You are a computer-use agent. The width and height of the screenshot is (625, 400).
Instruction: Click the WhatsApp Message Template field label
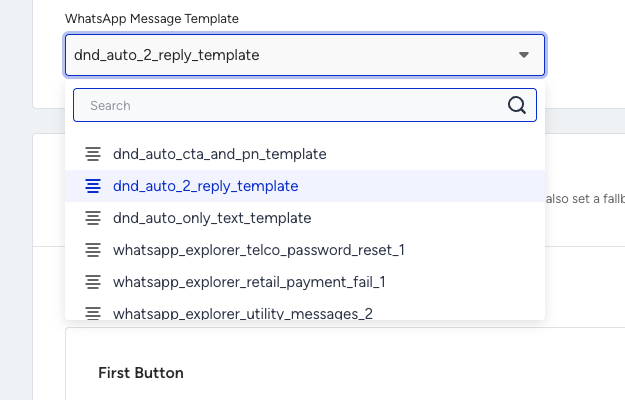152,19
